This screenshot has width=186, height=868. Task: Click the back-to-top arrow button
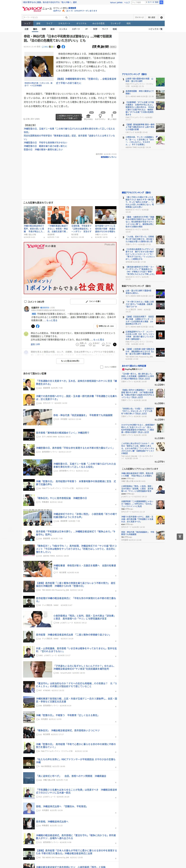[x=180, y=536]
